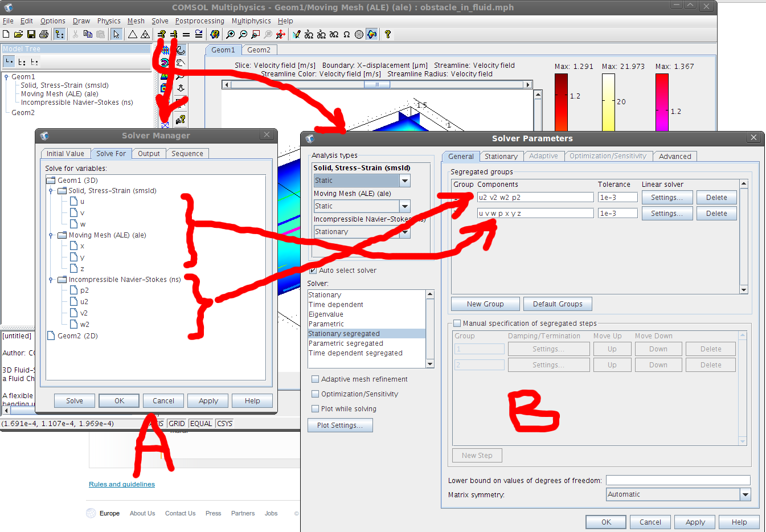This screenshot has width=766, height=532.
Task: Switch to the Advanced tab
Action: point(674,156)
